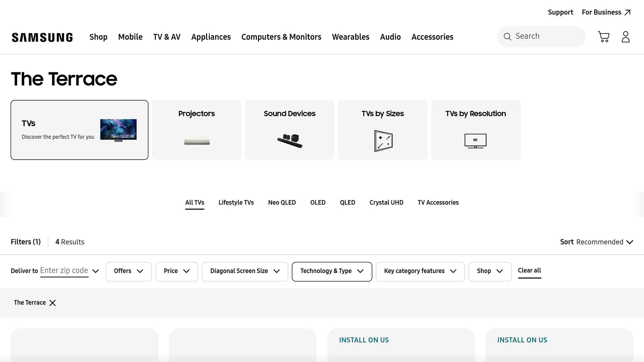Open the Accessories menu

click(432, 37)
